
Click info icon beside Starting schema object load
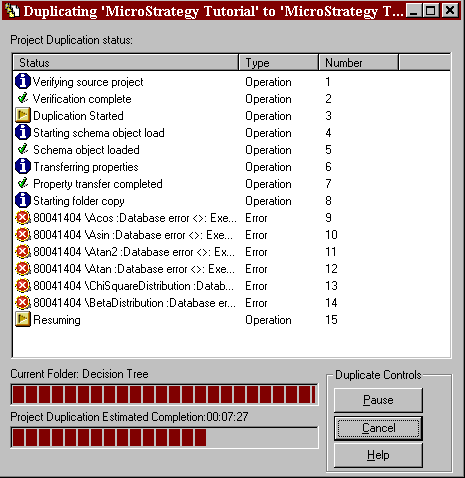23,132
